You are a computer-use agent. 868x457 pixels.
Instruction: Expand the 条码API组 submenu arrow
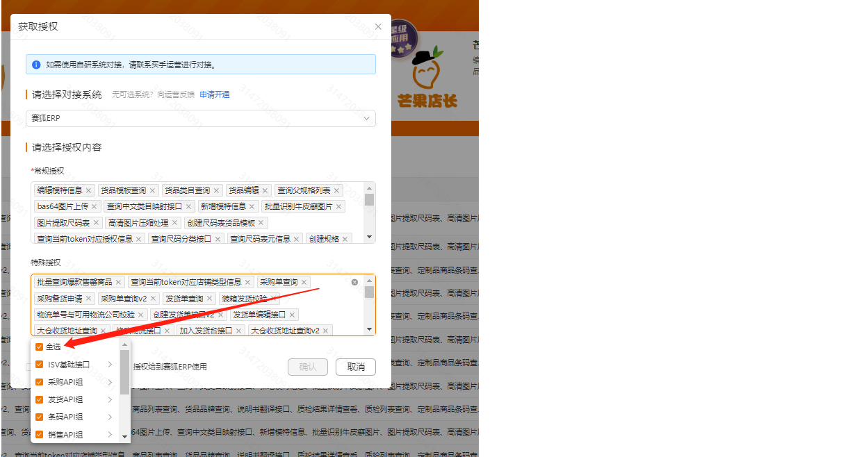110,417
